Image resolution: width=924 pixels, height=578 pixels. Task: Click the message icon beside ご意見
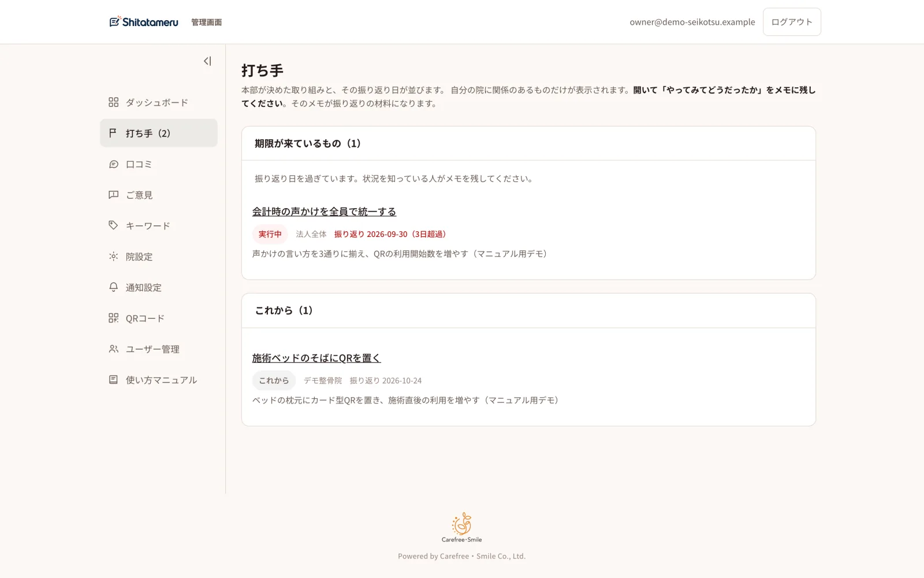pos(113,195)
